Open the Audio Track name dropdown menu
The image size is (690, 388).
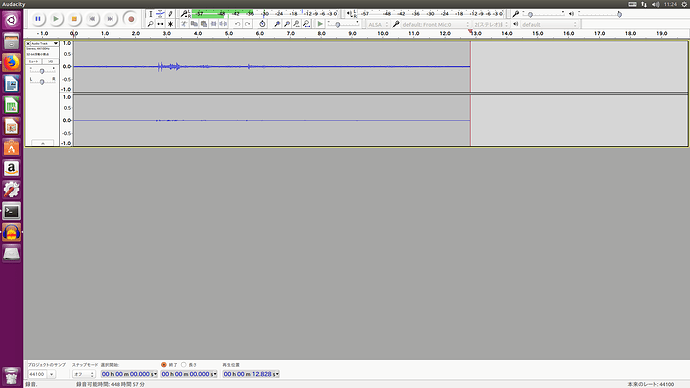pyautogui.click(x=44, y=44)
